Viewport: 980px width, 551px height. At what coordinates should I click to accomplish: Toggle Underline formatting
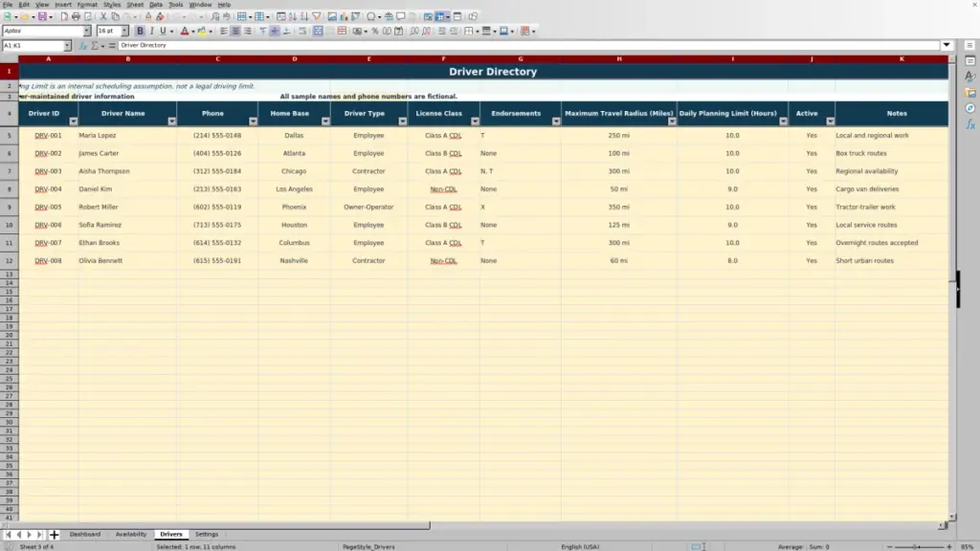(163, 32)
